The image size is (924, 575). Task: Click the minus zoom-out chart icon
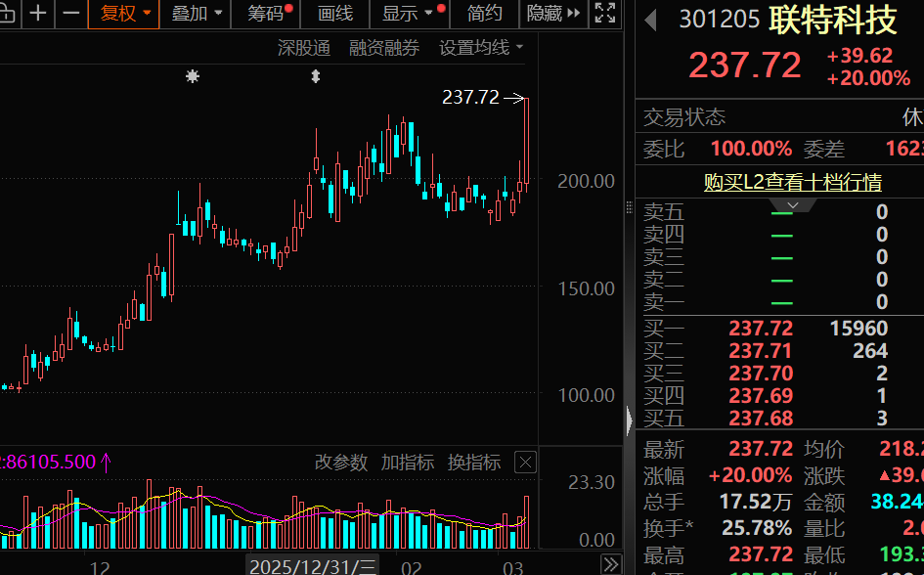point(70,14)
